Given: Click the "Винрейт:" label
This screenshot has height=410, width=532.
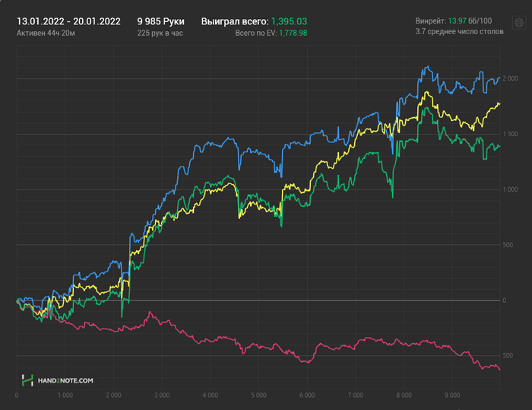Looking at the screenshot, I should (x=431, y=21).
